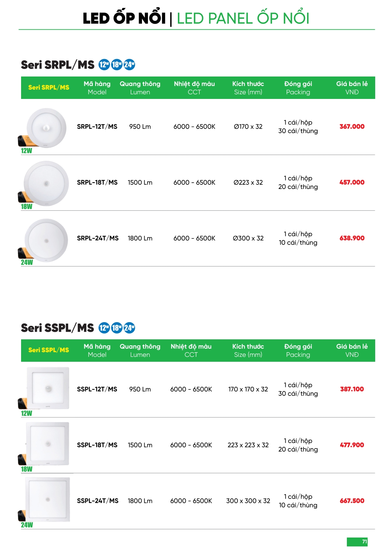Click the 18W badge beside Seri SSPL/MS
The image size is (392, 555).
[117, 328]
